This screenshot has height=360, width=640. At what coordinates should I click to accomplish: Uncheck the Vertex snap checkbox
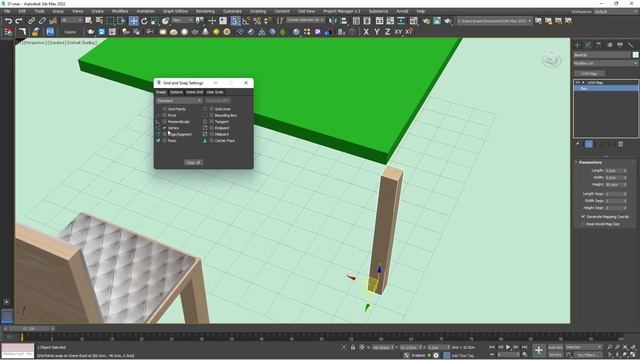click(x=164, y=128)
